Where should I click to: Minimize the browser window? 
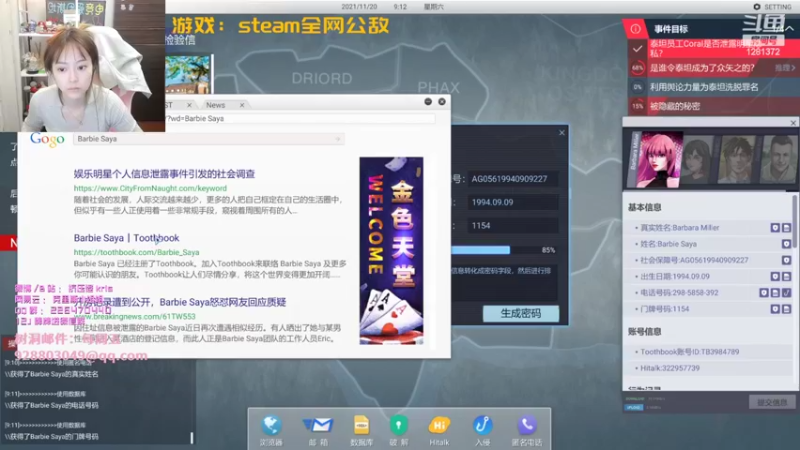point(428,102)
